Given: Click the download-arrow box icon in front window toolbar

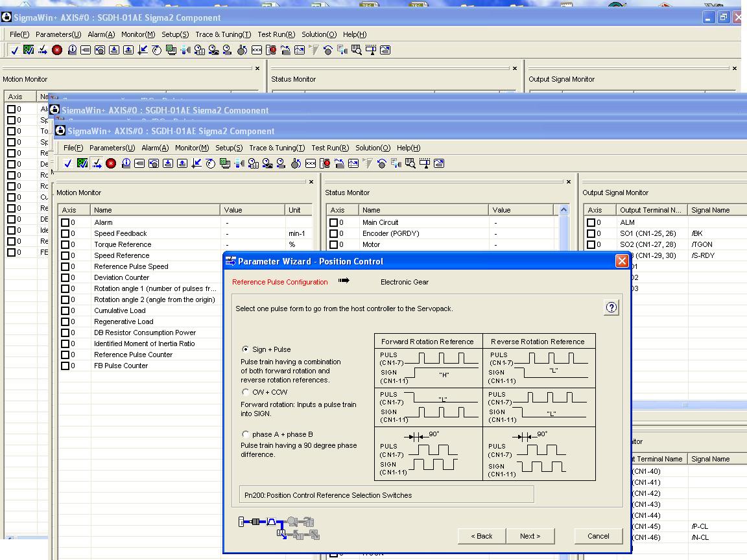Looking at the screenshot, I should pyautogui.click(x=168, y=163).
